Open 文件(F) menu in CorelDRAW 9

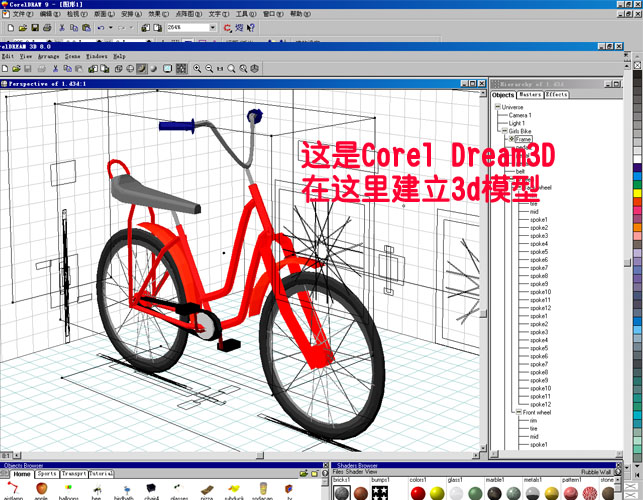point(23,14)
